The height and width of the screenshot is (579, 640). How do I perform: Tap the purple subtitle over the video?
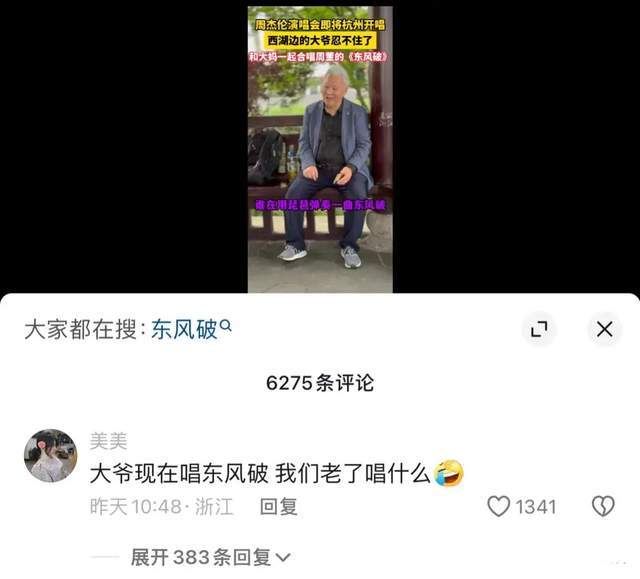[320, 205]
